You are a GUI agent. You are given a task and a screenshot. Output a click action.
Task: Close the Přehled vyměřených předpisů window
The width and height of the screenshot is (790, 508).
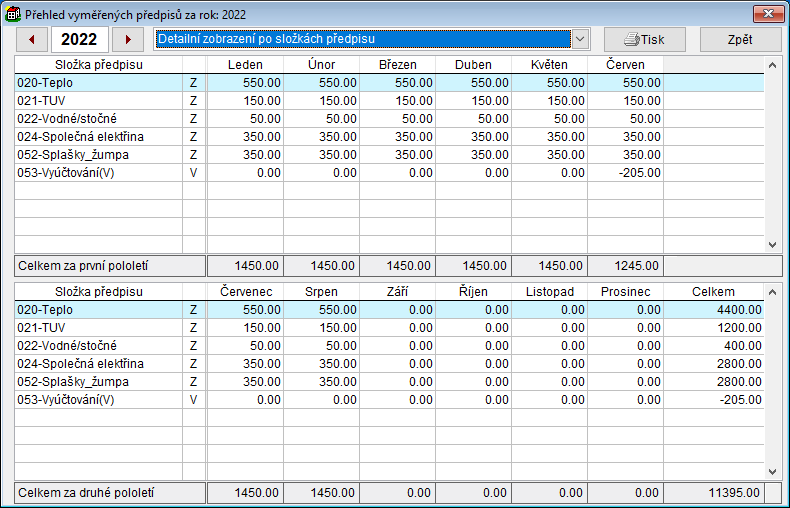click(764, 14)
